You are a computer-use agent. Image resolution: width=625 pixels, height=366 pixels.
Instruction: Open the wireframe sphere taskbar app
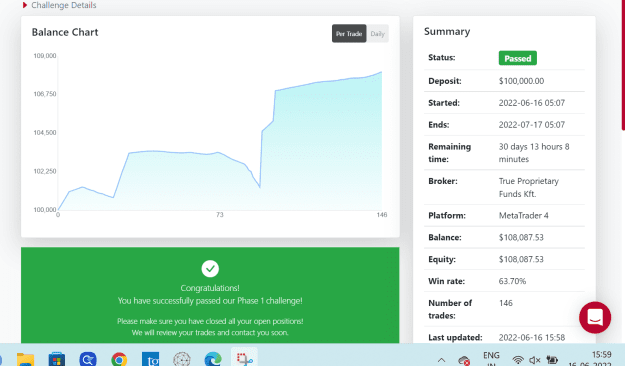tap(182, 359)
